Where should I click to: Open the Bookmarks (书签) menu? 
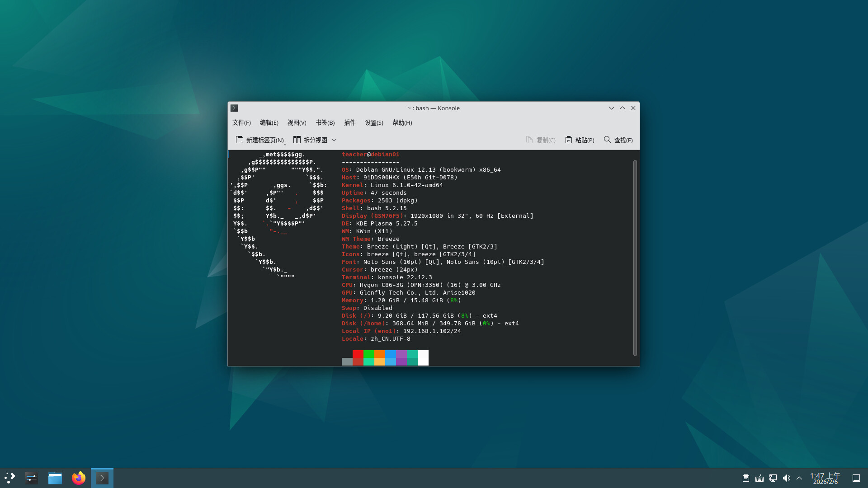[x=325, y=122]
